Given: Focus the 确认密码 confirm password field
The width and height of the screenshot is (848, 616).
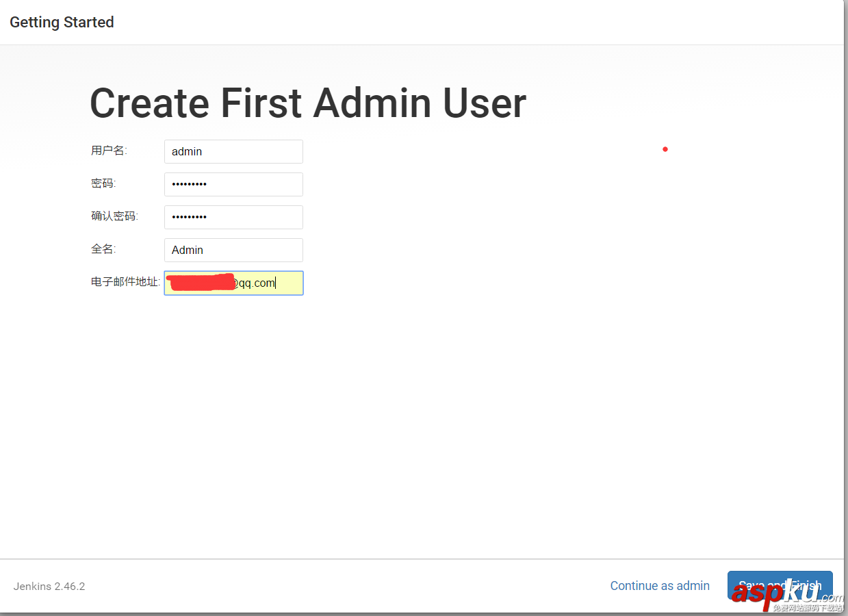Looking at the screenshot, I should (233, 218).
